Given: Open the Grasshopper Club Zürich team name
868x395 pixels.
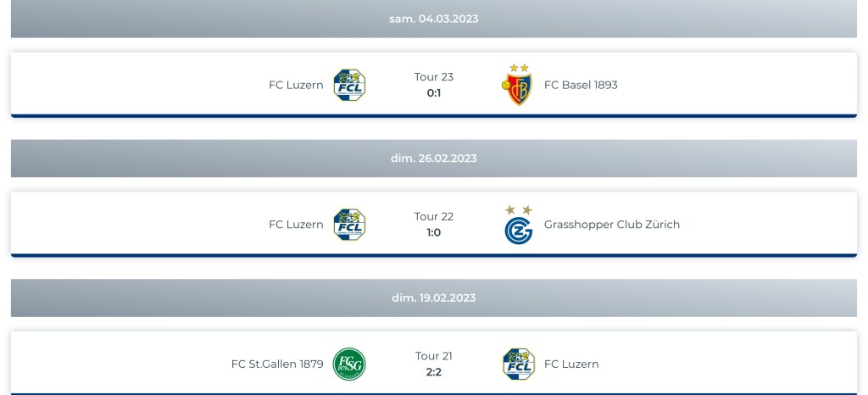Looking at the screenshot, I should coord(611,225).
